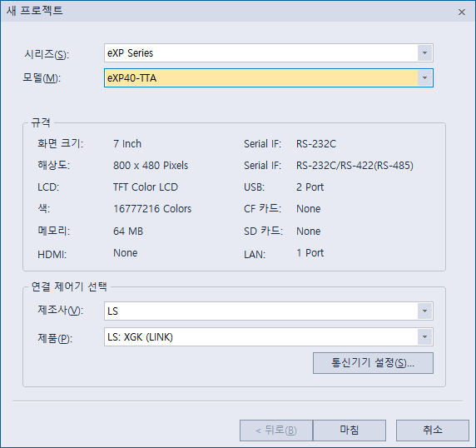Click the LS manufacturer combo box
This screenshot has height=448, width=476.
click(x=268, y=311)
